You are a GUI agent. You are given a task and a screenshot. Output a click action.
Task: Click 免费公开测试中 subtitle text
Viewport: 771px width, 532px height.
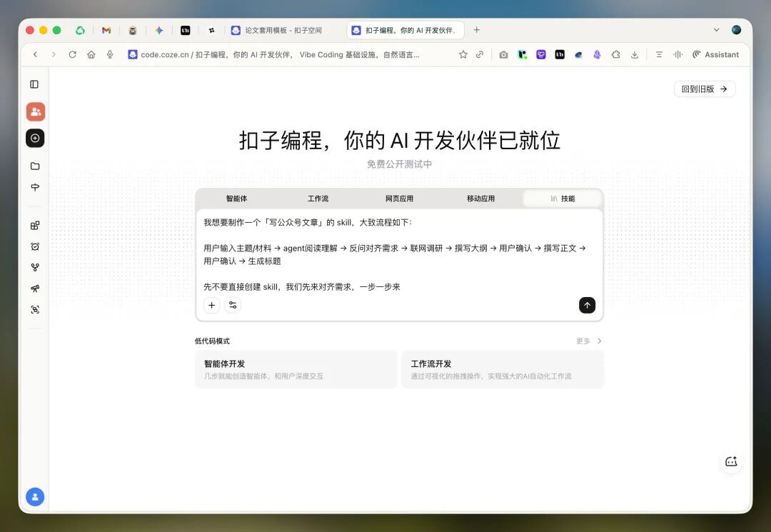pyautogui.click(x=399, y=164)
